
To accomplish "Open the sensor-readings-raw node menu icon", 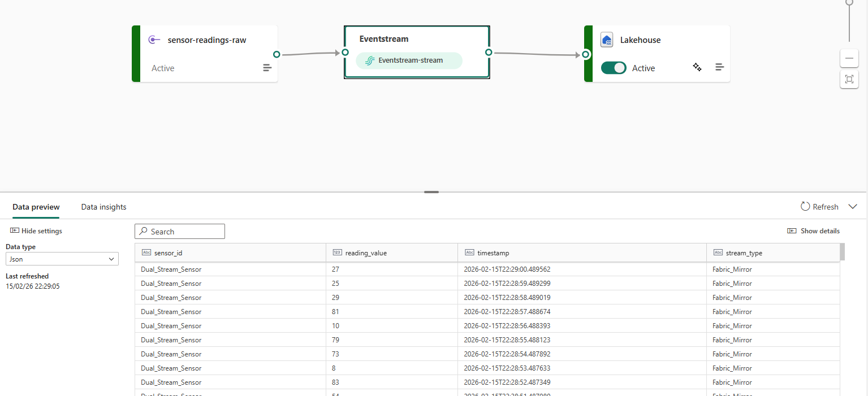I will 267,68.
